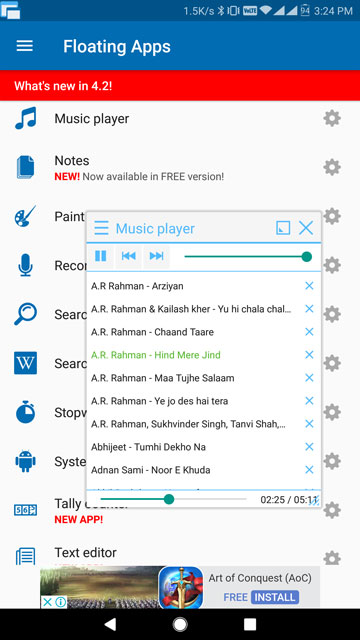Launch the Paint app palette icon
360x640 pixels.
(x=25, y=216)
